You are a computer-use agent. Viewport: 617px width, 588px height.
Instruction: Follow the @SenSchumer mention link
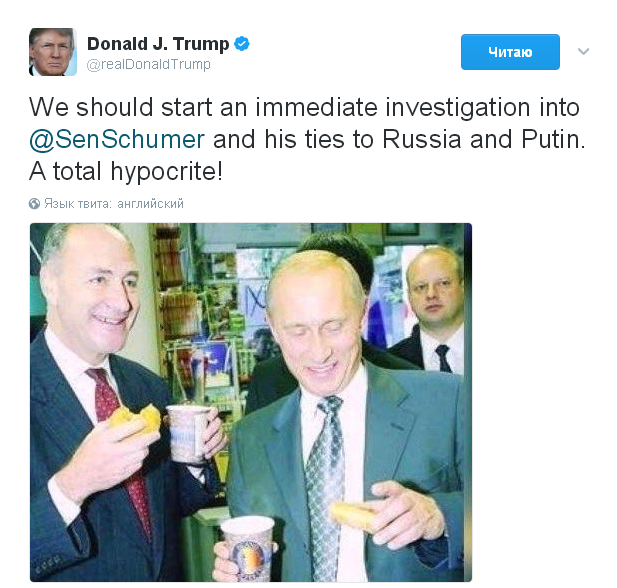[x=117, y=139]
